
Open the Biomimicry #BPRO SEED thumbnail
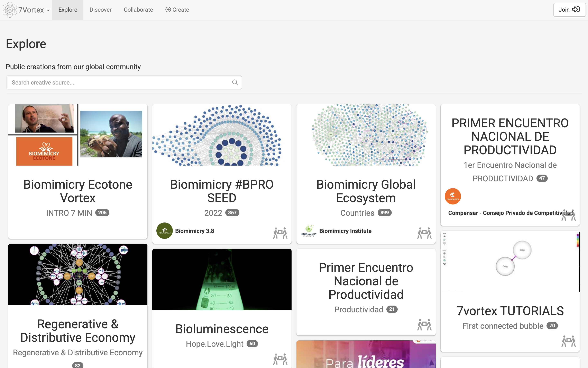222,135
